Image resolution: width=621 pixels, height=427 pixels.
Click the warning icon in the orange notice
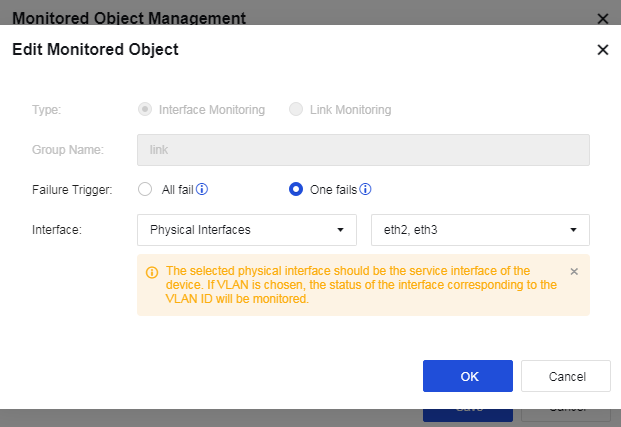(152, 272)
